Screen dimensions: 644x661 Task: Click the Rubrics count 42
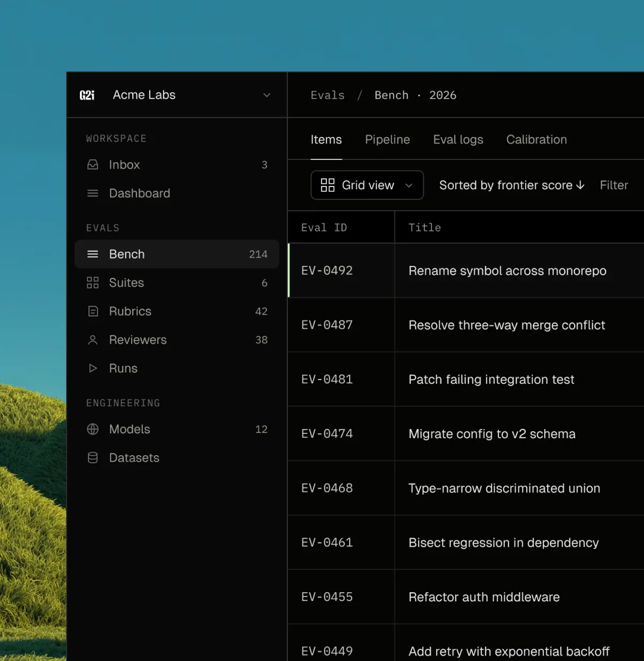point(261,311)
